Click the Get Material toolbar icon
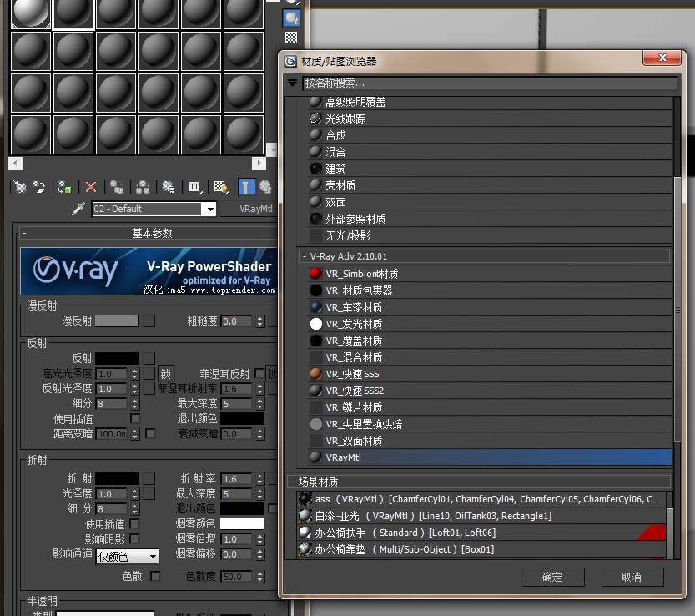 tap(19, 187)
